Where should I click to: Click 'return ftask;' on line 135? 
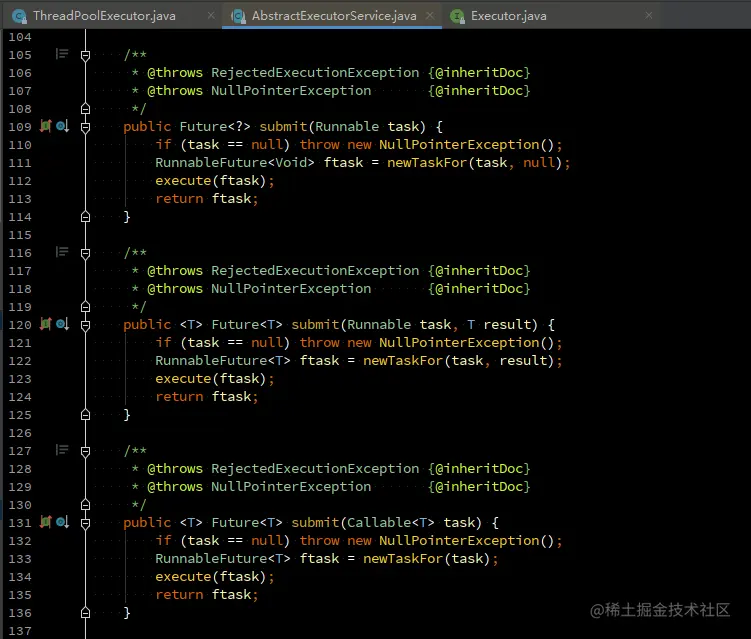click(207, 594)
